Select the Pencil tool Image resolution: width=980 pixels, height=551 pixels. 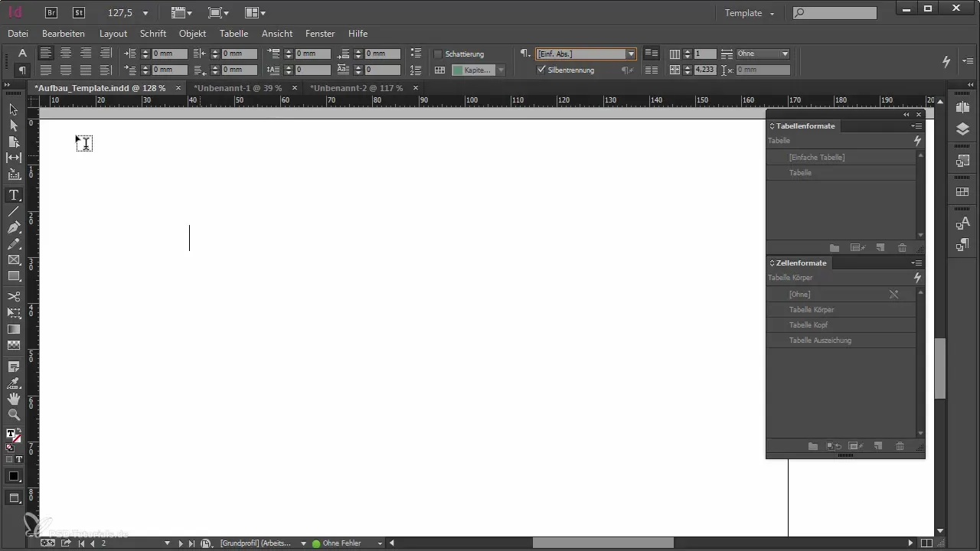[x=14, y=244]
